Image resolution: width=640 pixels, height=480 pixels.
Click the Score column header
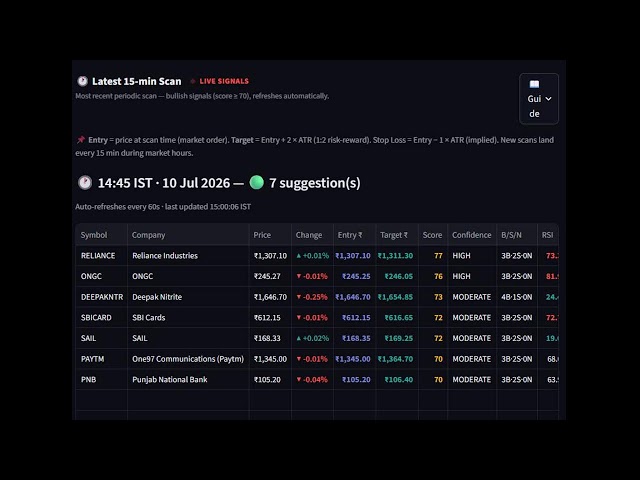click(432, 235)
